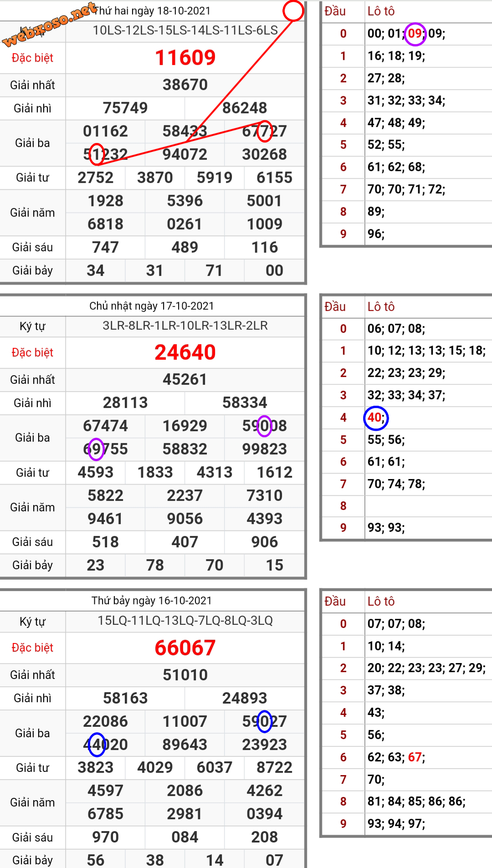
Task: Select the first prize number 51010
Action: click(185, 675)
